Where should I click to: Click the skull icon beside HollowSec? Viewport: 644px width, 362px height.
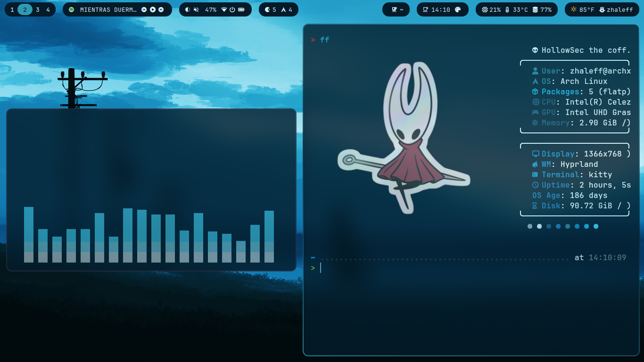click(535, 50)
